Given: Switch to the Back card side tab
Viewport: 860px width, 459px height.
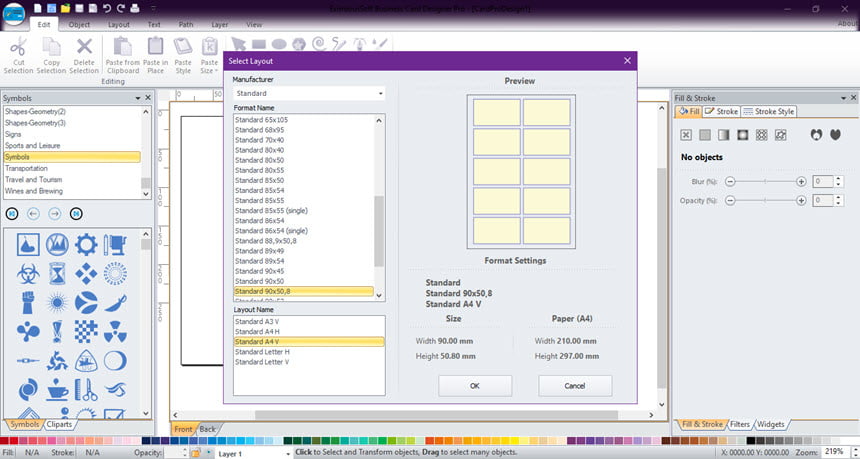Looking at the screenshot, I should click(x=207, y=429).
